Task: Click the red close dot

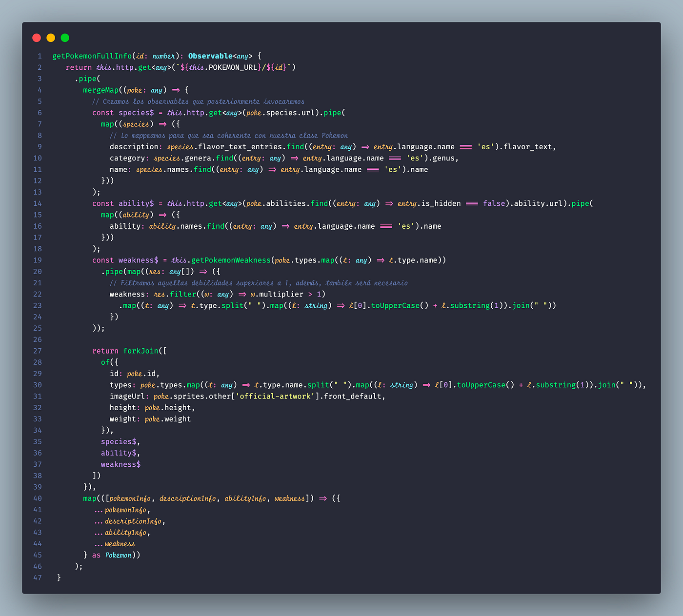Action: coord(37,38)
